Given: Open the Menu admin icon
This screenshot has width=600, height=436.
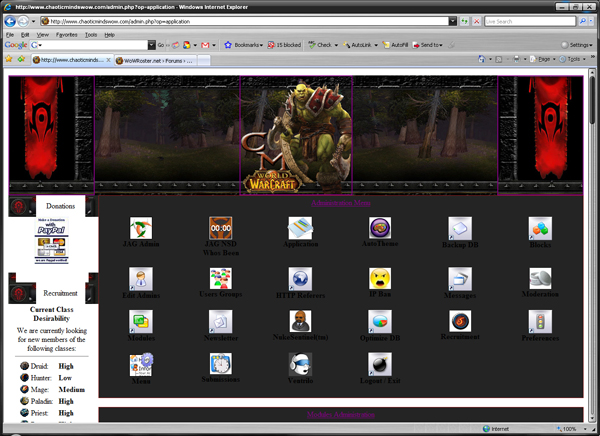Looking at the screenshot, I should tap(141, 364).
